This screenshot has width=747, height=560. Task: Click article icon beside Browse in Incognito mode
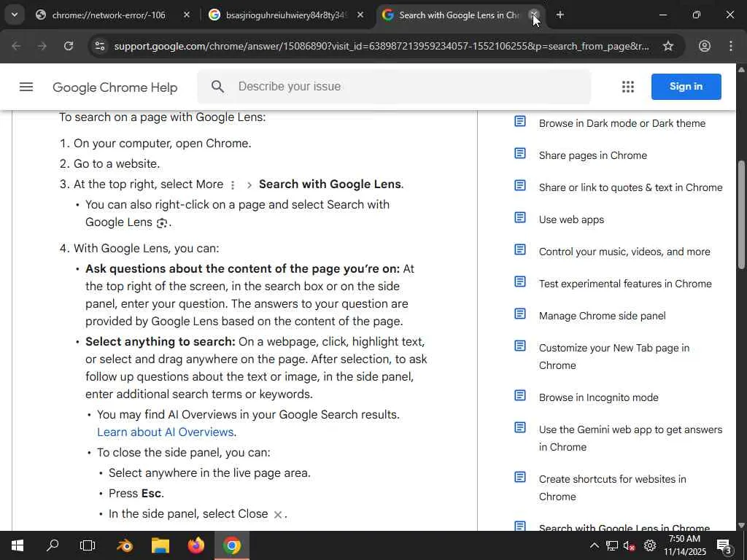pyautogui.click(x=519, y=395)
